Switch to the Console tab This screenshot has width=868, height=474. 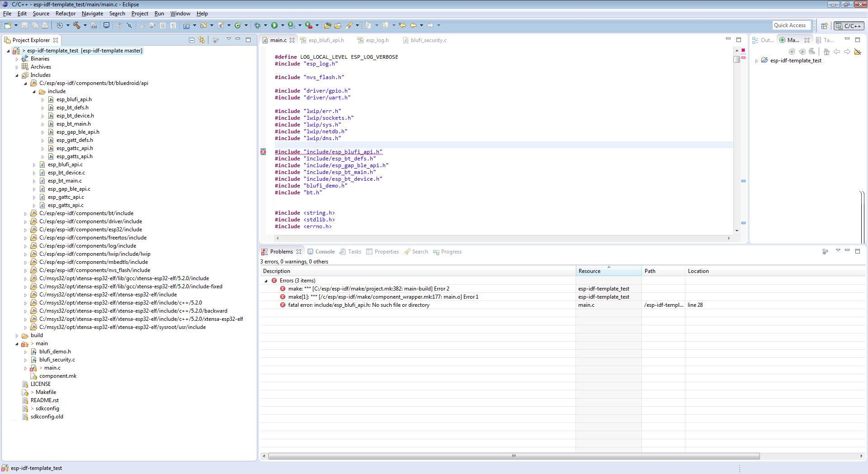(x=321, y=252)
